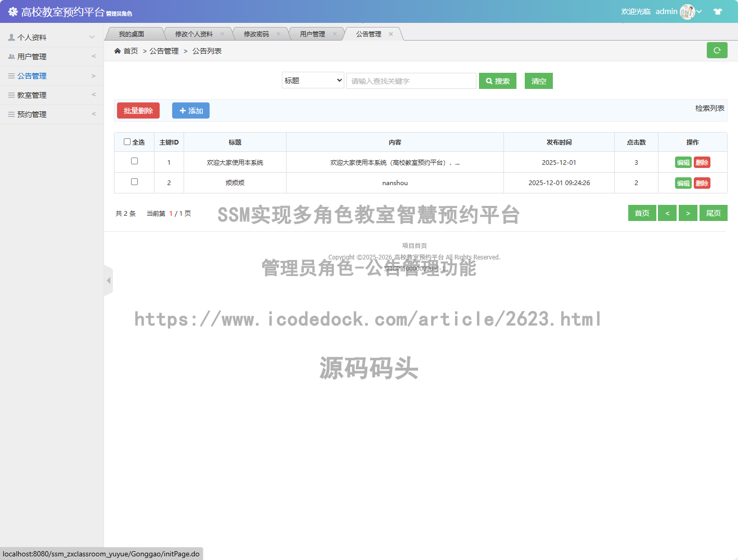Click the 公告管理 sidebar list icon
Screen dimensions: 738x560
click(10, 75)
